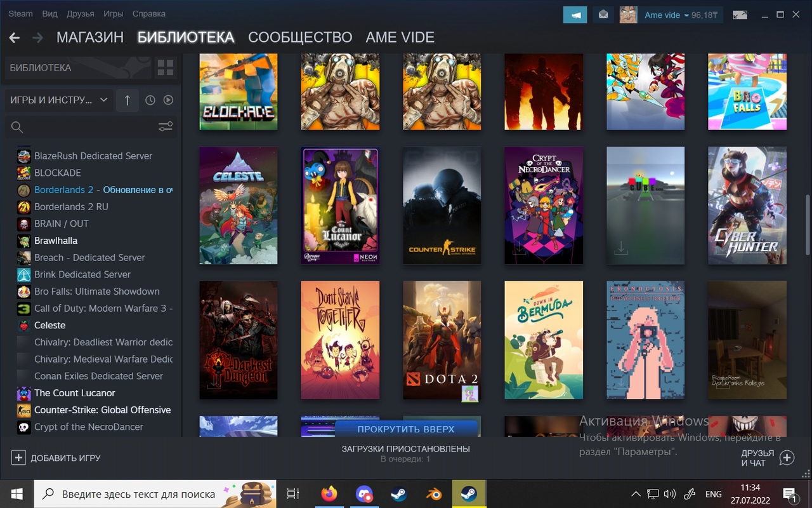Click the Celeste strawberry list icon
812x508 pixels.
pyautogui.click(x=23, y=325)
